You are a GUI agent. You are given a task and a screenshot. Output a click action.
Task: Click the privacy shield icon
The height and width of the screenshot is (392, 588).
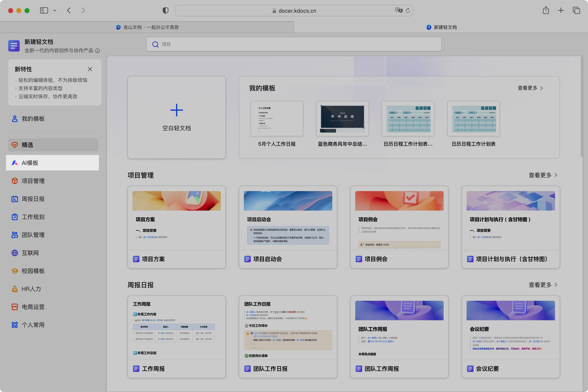coord(165,10)
